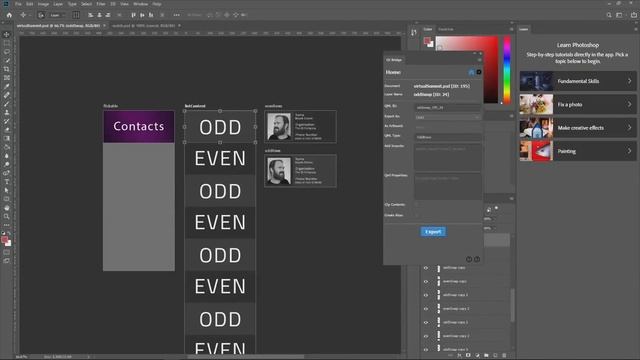Click the create new group folder icon
Viewport: 640px width, 360px height.
pos(486,356)
